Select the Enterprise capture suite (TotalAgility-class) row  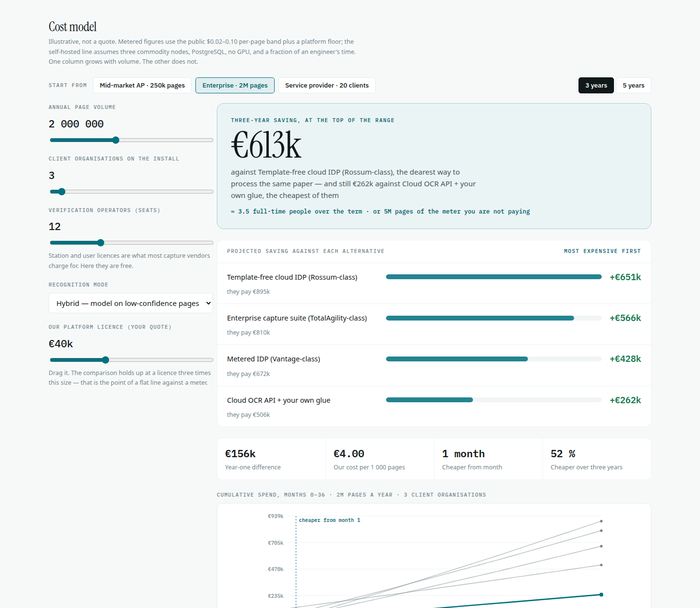[x=434, y=324]
